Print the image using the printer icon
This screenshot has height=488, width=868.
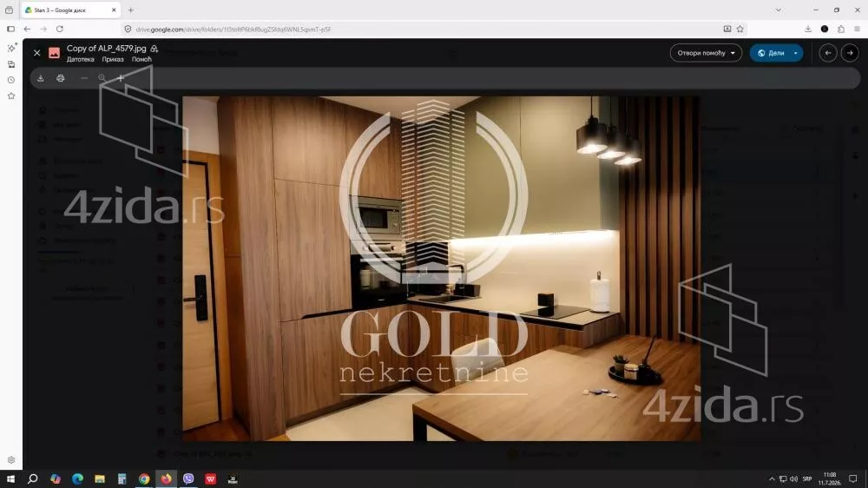(61, 78)
